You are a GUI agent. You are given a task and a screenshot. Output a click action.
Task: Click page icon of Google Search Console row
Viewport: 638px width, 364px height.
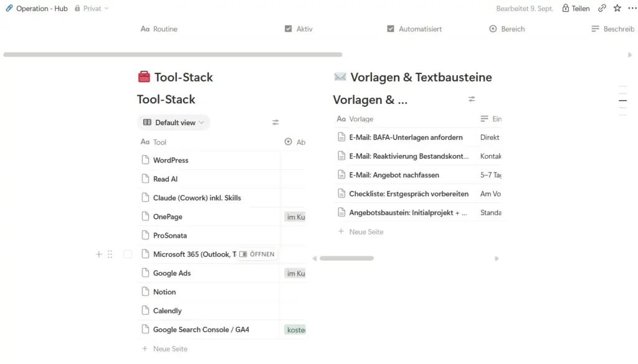[145, 330]
